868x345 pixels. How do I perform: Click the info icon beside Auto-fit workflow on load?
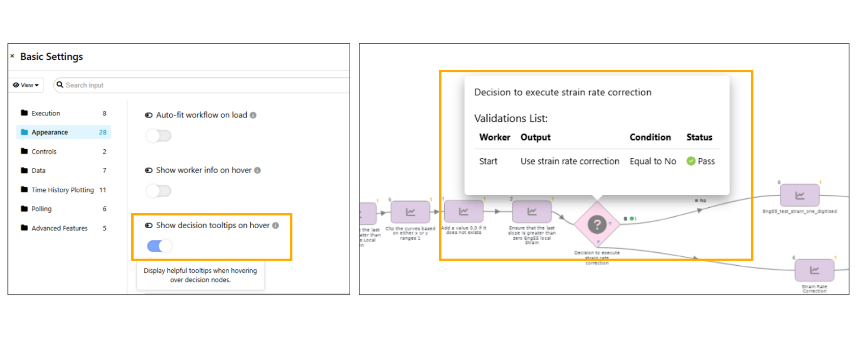253,115
